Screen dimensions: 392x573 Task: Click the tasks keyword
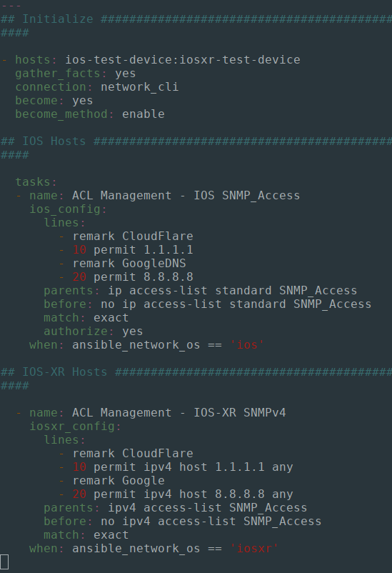pyautogui.click(x=33, y=182)
